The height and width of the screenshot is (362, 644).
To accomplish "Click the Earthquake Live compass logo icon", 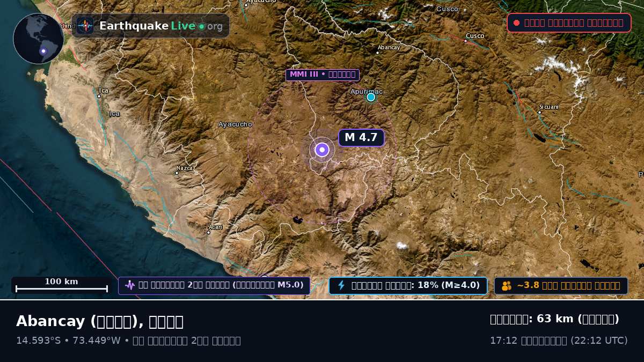I will point(85,26).
